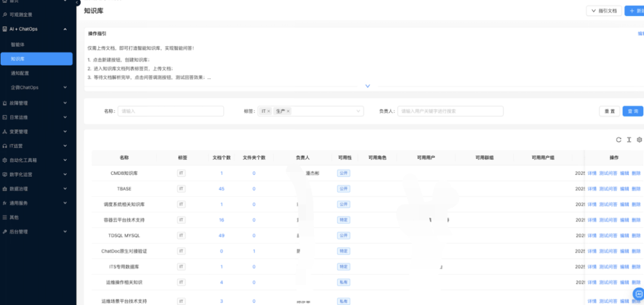644x305 pixels.
Task: Open 详情 for CMDB知识库
Action: point(592,174)
